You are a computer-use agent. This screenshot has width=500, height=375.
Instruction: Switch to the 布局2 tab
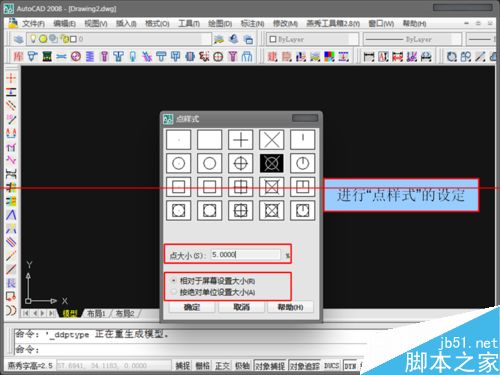pos(125,313)
